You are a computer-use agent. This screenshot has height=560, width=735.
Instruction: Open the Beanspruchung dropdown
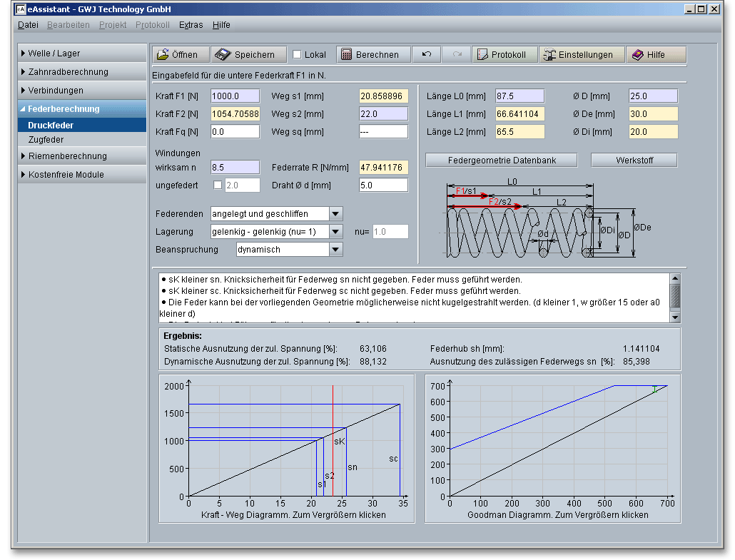tap(335, 250)
